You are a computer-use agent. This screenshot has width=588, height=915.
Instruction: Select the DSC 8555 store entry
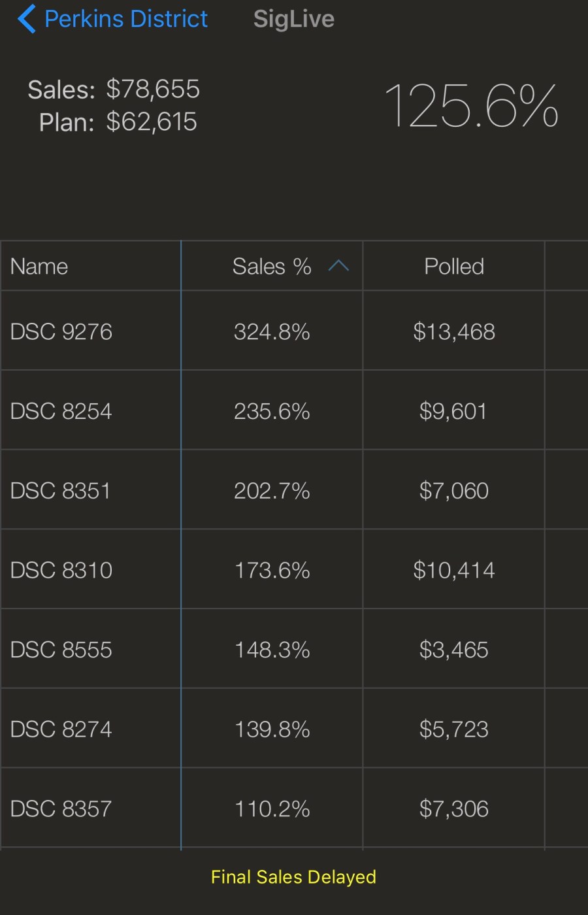tap(61, 650)
